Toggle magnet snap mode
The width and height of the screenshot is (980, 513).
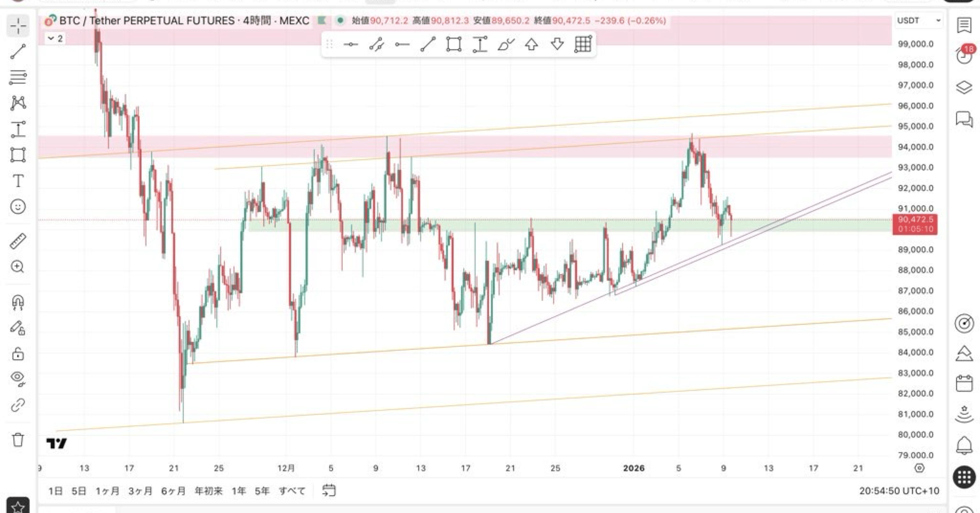coord(18,302)
